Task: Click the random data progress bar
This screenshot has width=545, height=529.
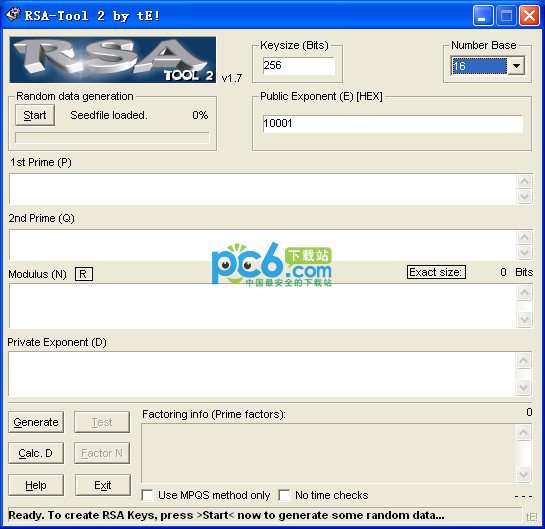Action: [x=112, y=138]
